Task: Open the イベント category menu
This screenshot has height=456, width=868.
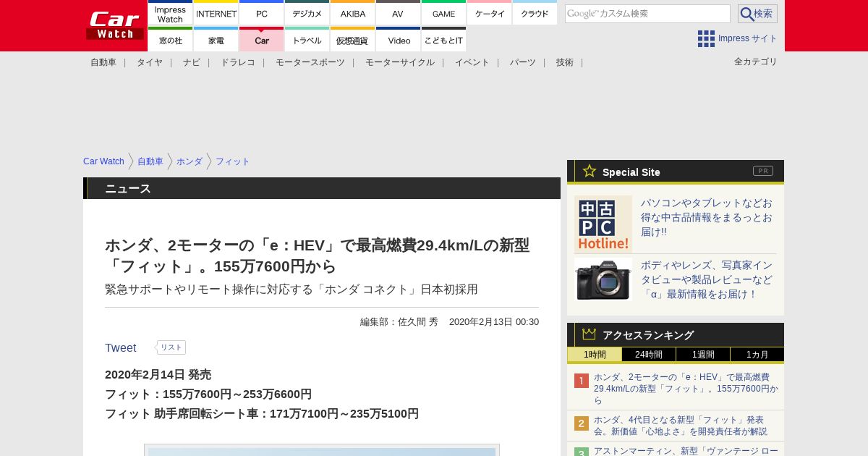Action: 472,62
